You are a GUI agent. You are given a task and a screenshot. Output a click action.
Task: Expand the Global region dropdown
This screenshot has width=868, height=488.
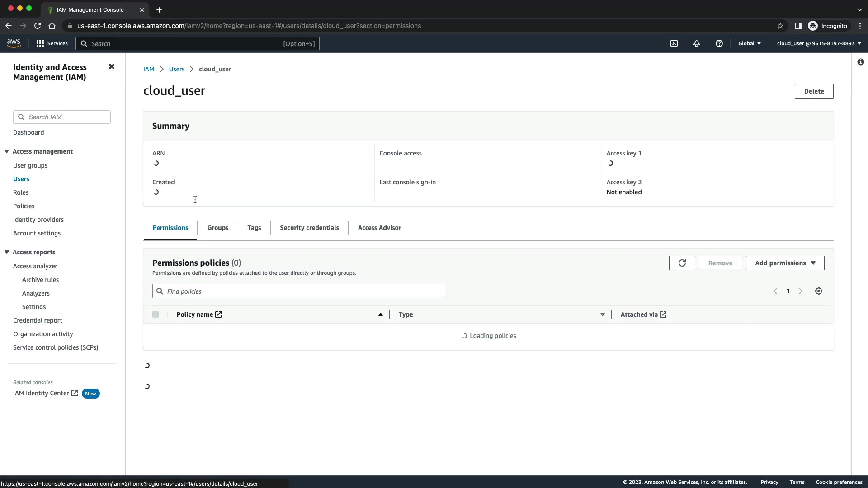tap(749, 43)
